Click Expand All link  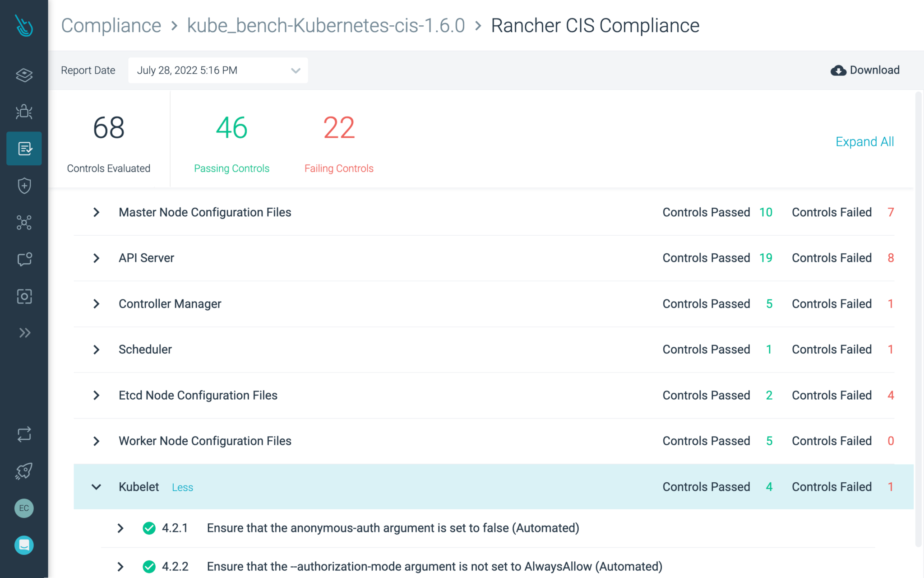pyautogui.click(x=864, y=141)
